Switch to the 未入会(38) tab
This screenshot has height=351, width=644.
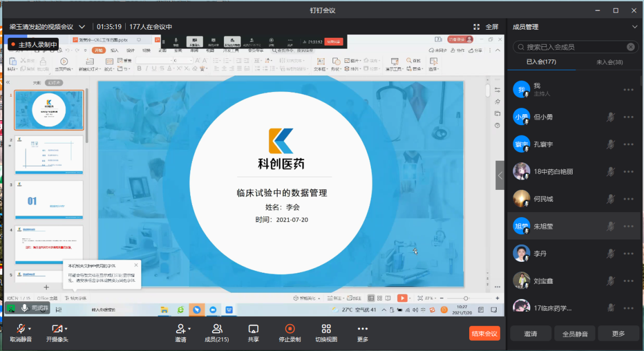click(x=609, y=62)
